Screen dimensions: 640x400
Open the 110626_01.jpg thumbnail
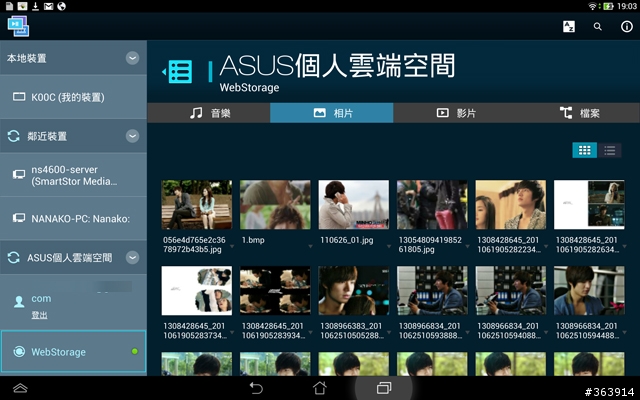click(x=353, y=204)
